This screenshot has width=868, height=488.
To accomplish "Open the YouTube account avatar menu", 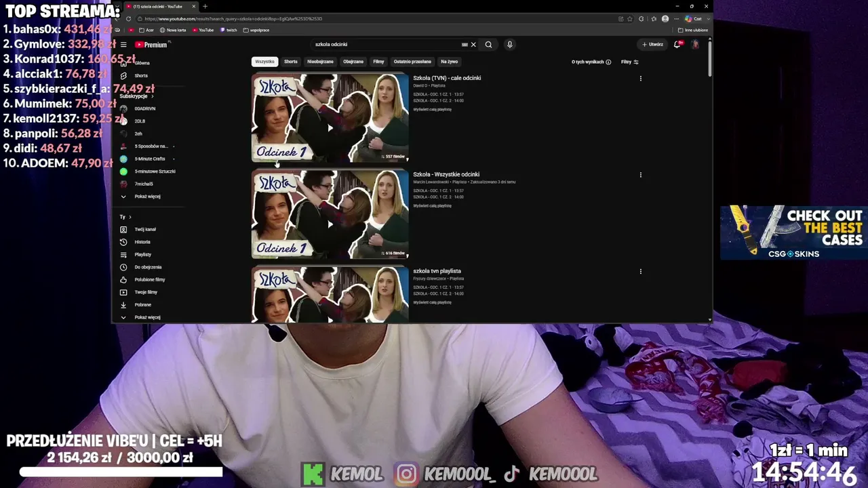I will [695, 45].
